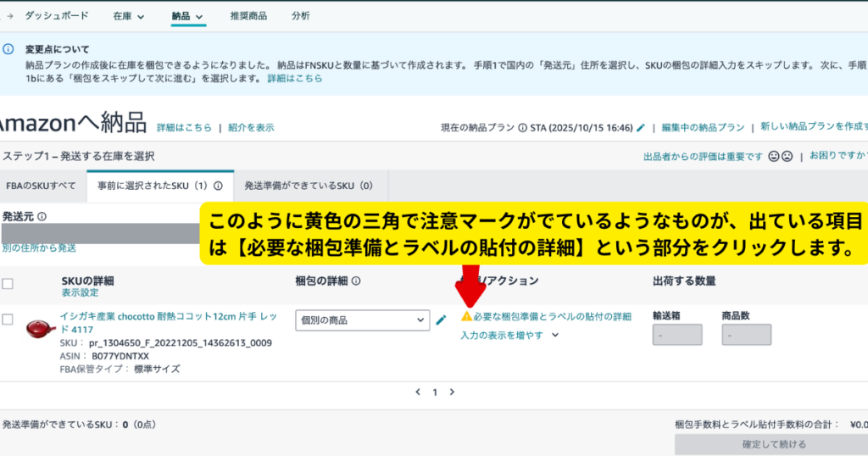868x456 pixels.
Task: Click the yellow warning triangle icon
Action: pos(466,316)
